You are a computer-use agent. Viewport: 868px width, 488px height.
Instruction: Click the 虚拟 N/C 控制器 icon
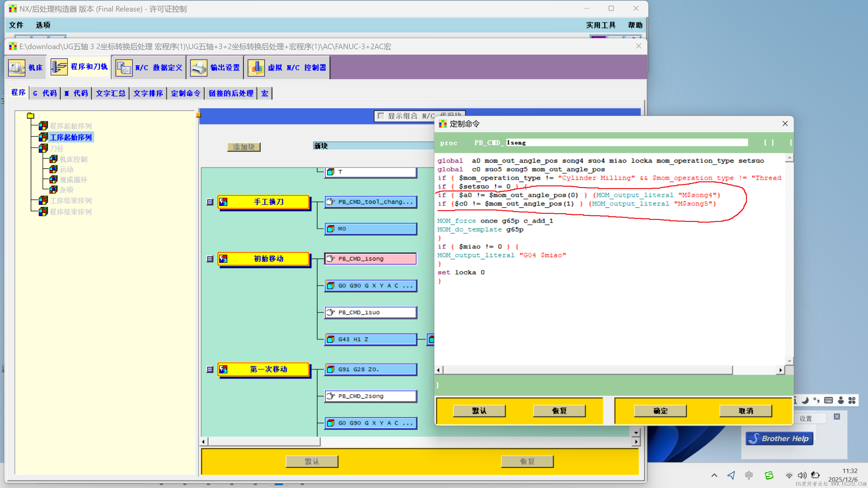[x=256, y=67]
